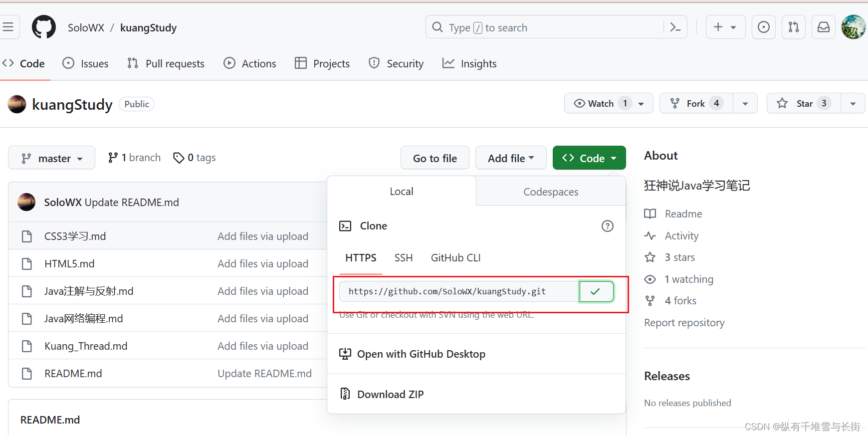Click the Activity pulse icon in About

(650, 236)
